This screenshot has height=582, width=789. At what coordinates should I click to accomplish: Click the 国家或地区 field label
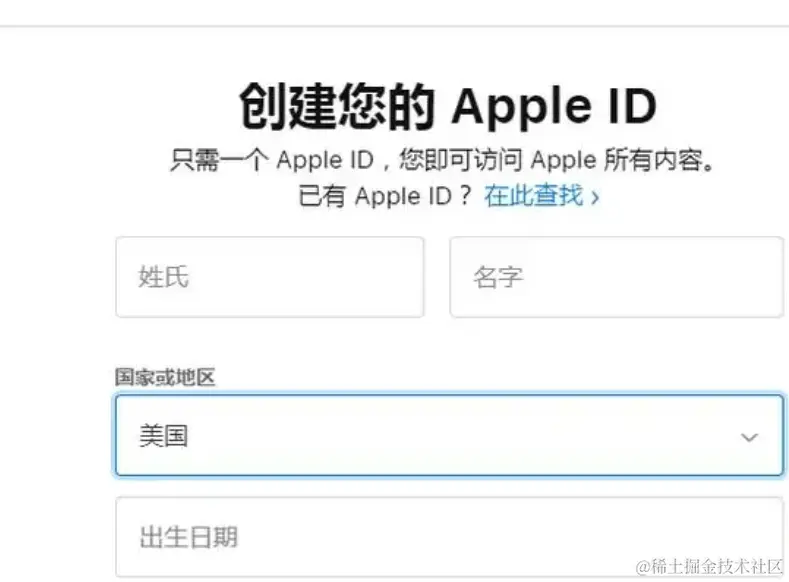point(165,377)
